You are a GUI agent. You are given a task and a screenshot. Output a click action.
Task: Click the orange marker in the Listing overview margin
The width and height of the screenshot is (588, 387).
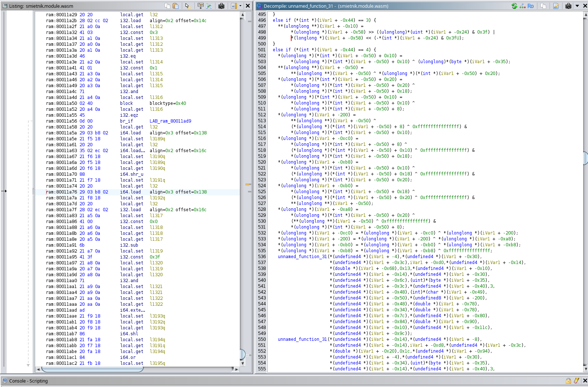248,184
